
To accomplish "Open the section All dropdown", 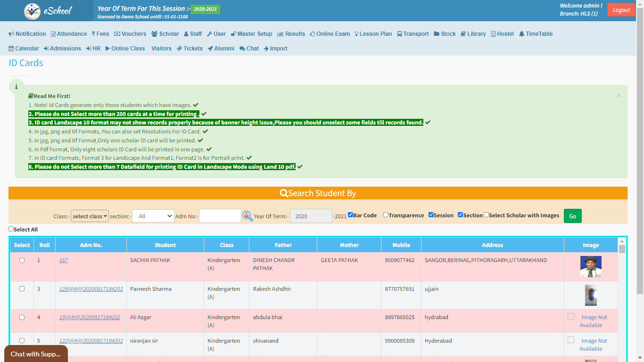I will [153, 216].
